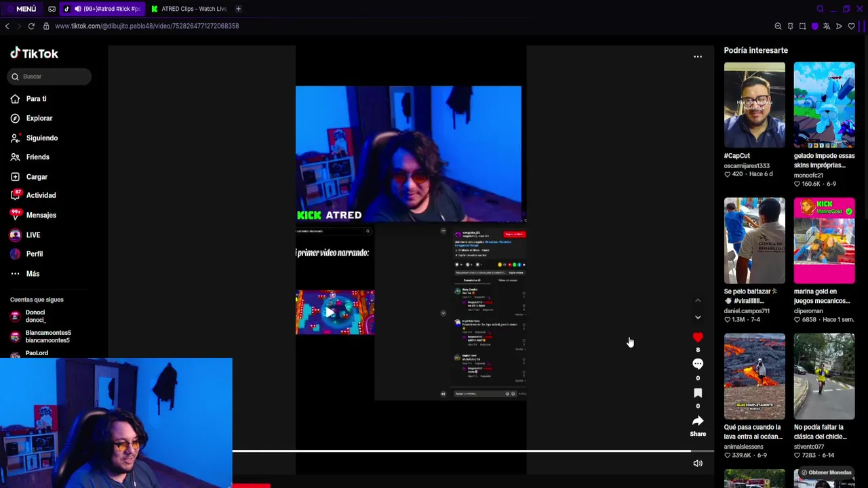The image size is (868, 488).
Task: Click the TikTok logo
Action: (34, 54)
